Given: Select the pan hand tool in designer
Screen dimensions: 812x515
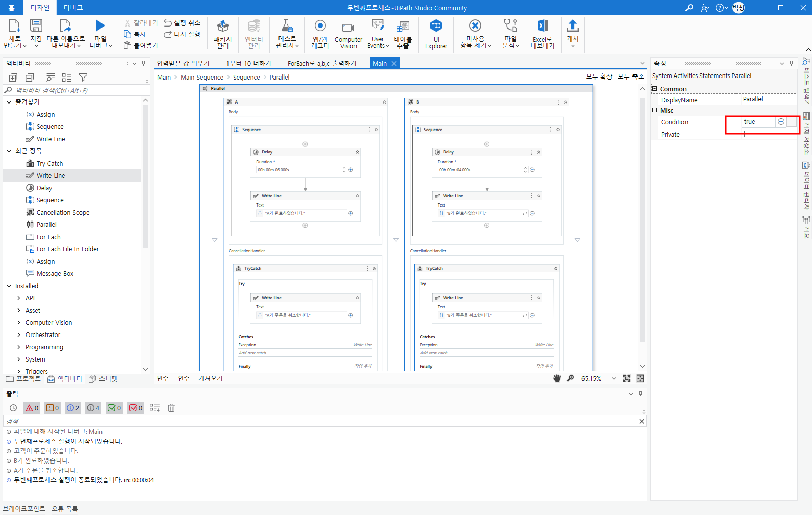Looking at the screenshot, I should [x=557, y=378].
